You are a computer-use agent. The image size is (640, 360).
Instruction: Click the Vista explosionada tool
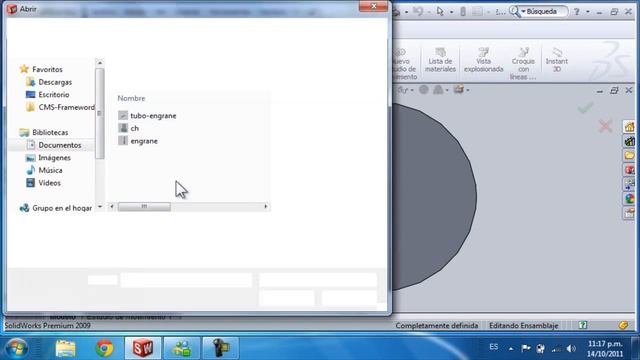coord(483,60)
